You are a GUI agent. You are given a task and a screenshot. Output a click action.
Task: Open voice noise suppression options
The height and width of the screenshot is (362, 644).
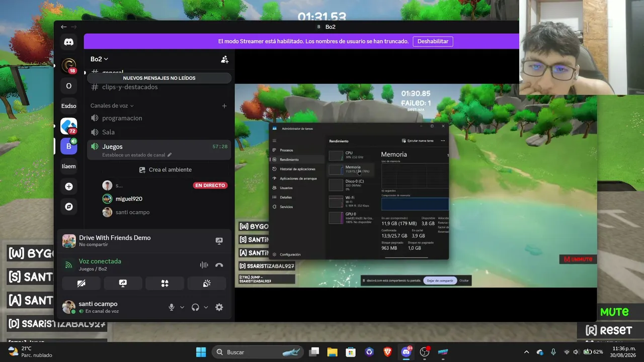(x=204, y=265)
